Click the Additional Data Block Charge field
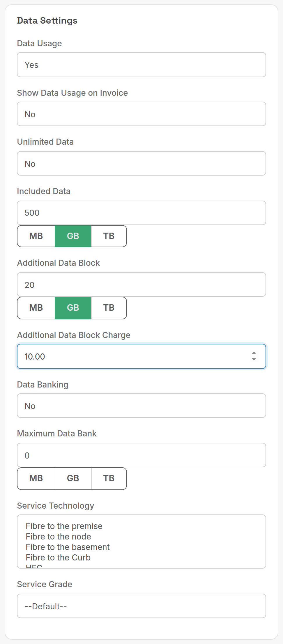The height and width of the screenshot is (644, 283). pyautogui.click(x=141, y=356)
